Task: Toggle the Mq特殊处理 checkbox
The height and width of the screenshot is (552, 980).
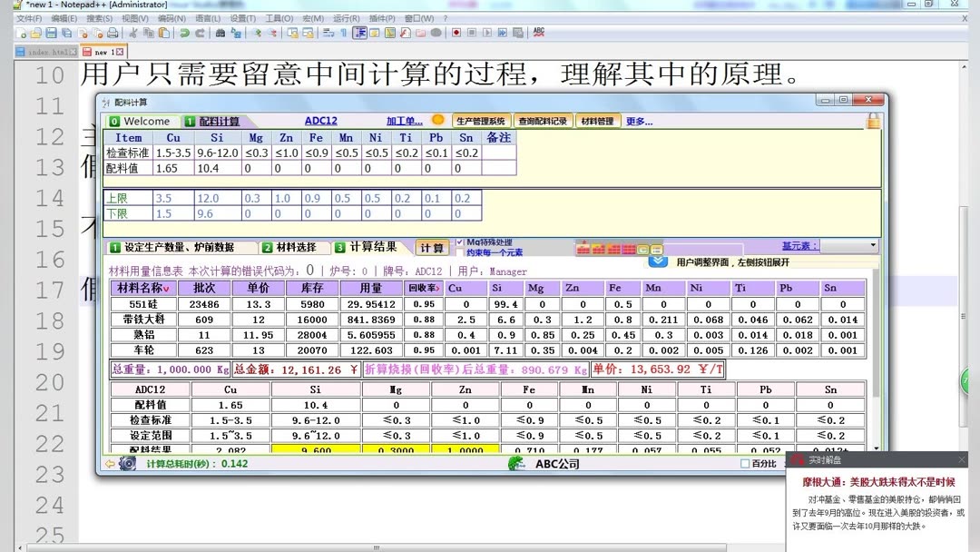Action: click(460, 241)
